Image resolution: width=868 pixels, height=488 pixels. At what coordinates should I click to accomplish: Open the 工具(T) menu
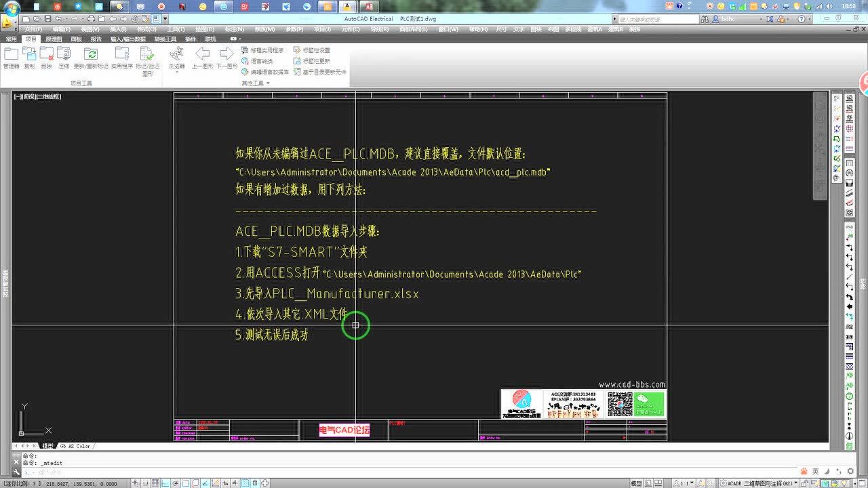click(174, 28)
